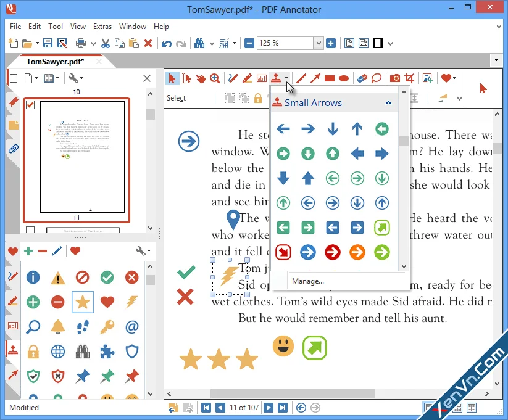Screen dimensions: 508x420
Task: Close the sidebar panel
Action: pos(147,78)
